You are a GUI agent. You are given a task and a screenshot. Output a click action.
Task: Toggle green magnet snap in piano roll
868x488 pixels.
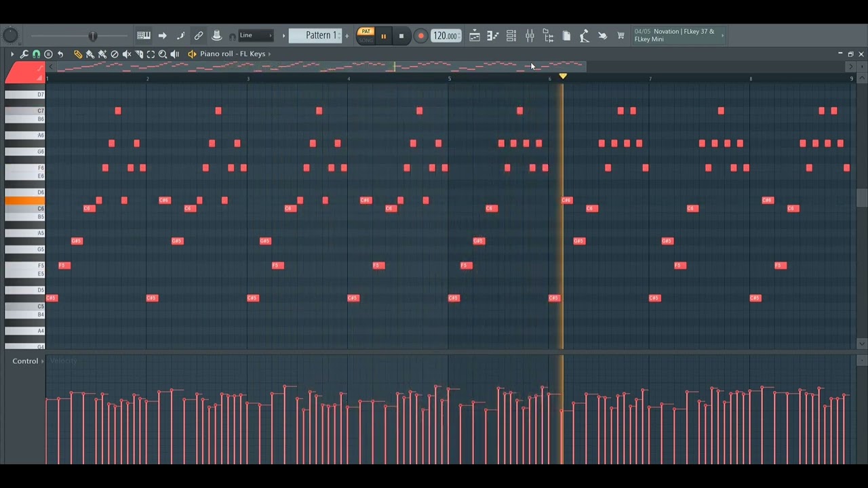pyautogui.click(x=36, y=54)
